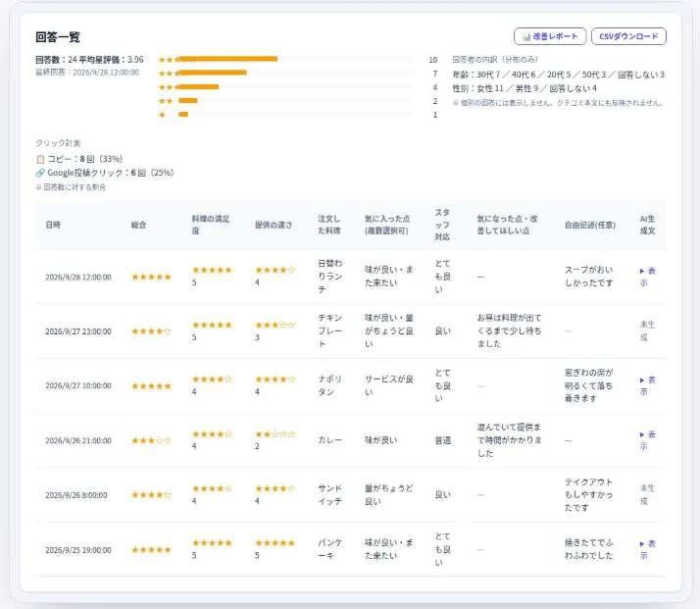Click the ナポリタン cell
The image size is (700, 609).
click(x=330, y=385)
